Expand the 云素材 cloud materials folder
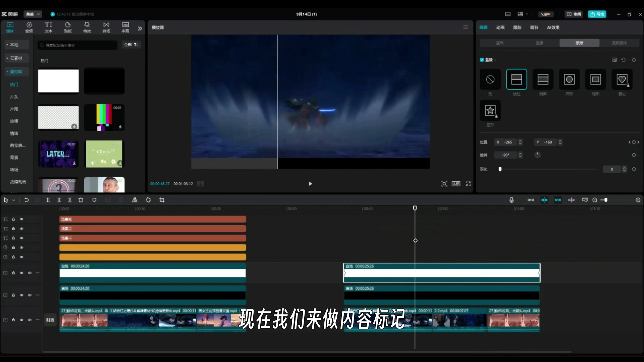The width and height of the screenshot is (644, 362). tap(17, 58)
